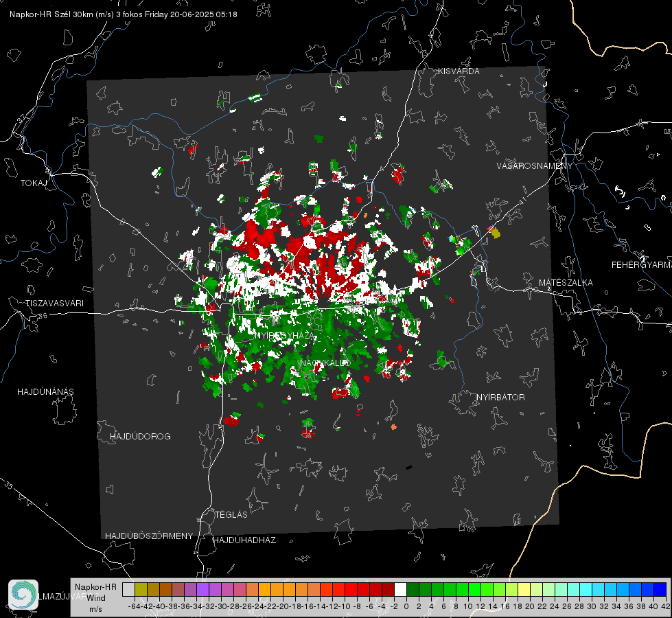
Task: Click road number 41 near Vásárosnamény
Action: (x=522, y=201)
